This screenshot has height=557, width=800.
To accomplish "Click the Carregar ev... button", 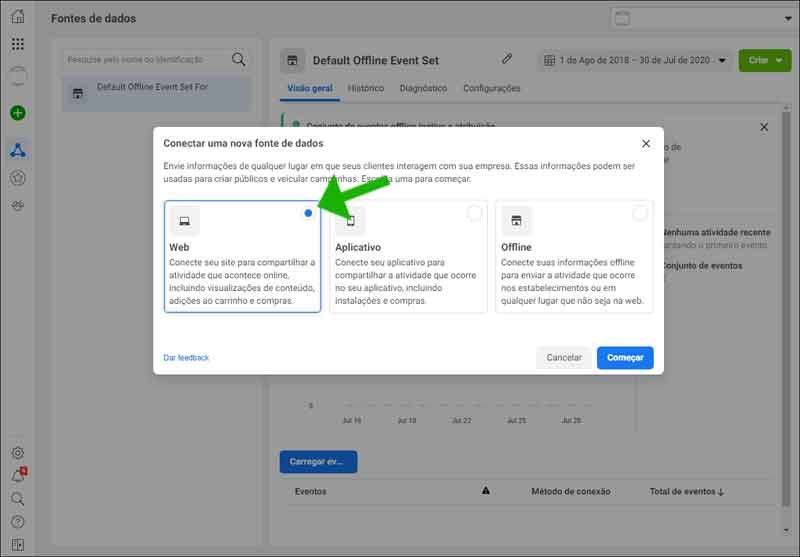I will 318,462.
